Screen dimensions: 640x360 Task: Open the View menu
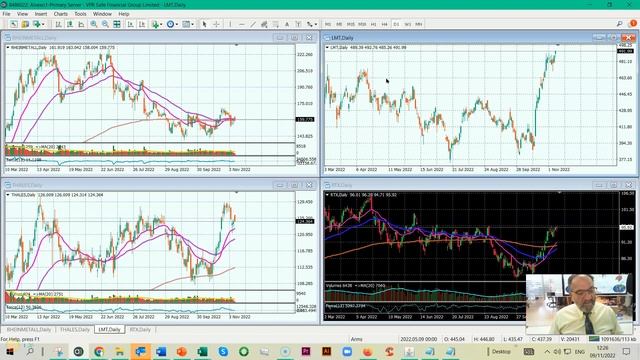pyautogui.click(x=22, y=14)
